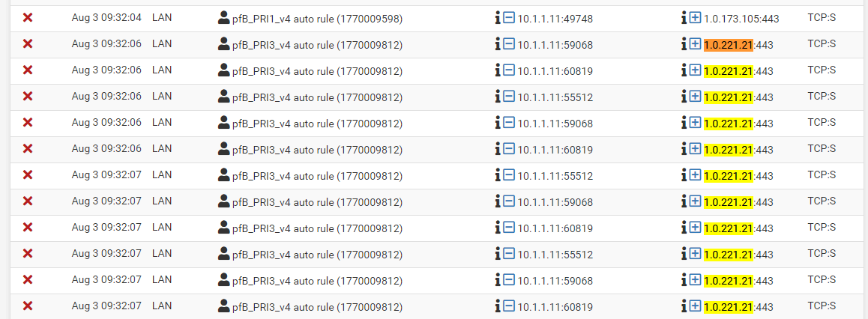Click the plus icon beside destination 1.0.173.105:443

pyautogui.click(x=696, y=17)
